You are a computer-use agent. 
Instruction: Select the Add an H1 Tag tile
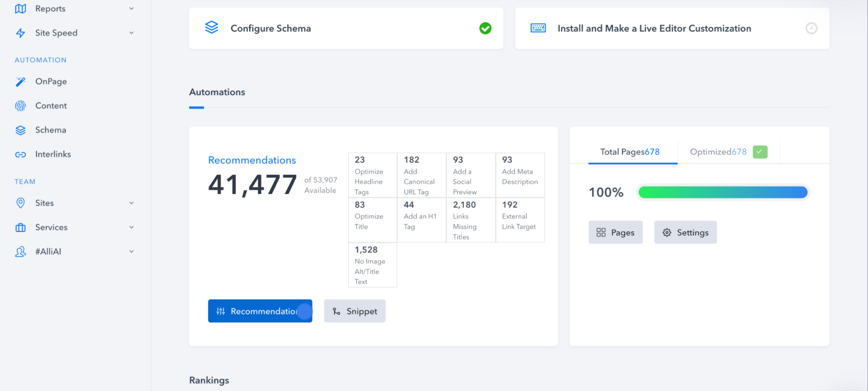(422, 220)
